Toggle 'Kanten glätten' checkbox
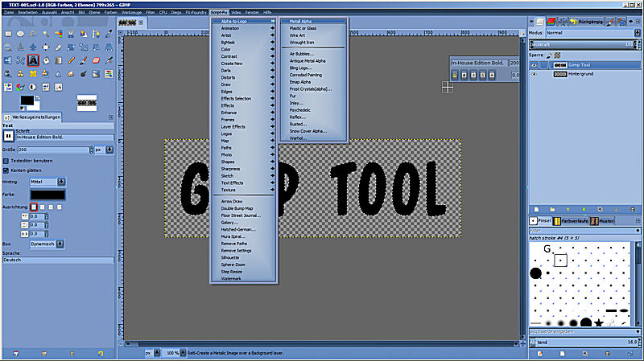 pos(6,170)
